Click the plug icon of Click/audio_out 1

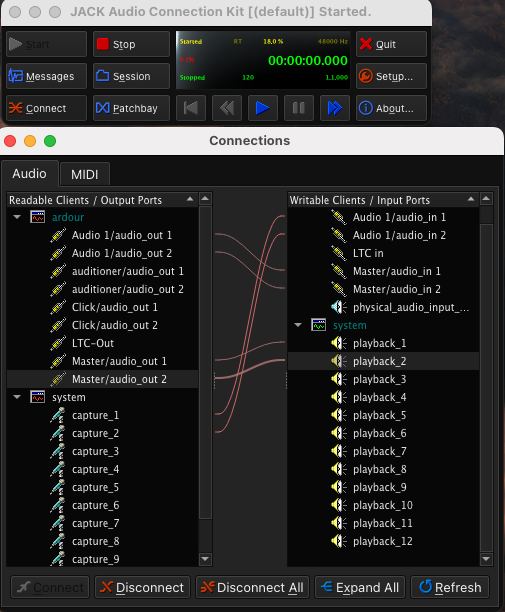[58, 307]
